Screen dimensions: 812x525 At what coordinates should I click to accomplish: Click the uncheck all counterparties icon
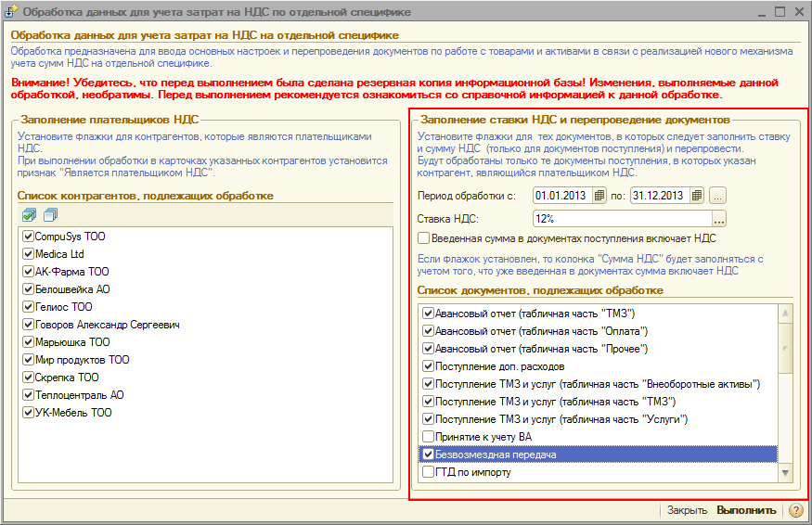(49, 215)
